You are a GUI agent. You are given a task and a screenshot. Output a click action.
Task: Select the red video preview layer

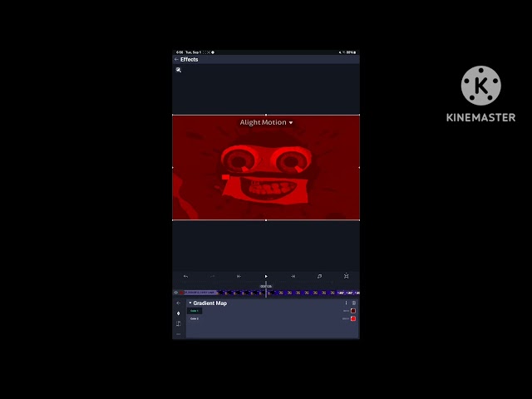click(x=266, y=168)
